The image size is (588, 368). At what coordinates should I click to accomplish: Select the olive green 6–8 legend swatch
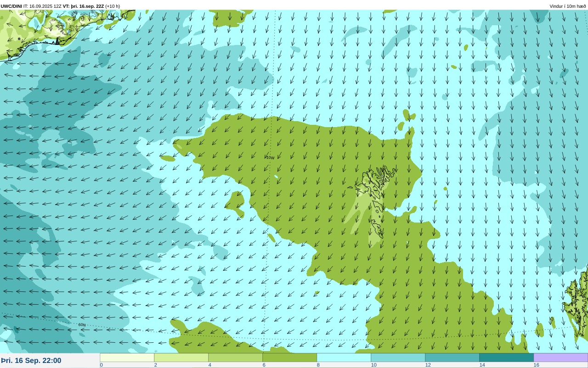pyautogui.click(x=290, y=357)
